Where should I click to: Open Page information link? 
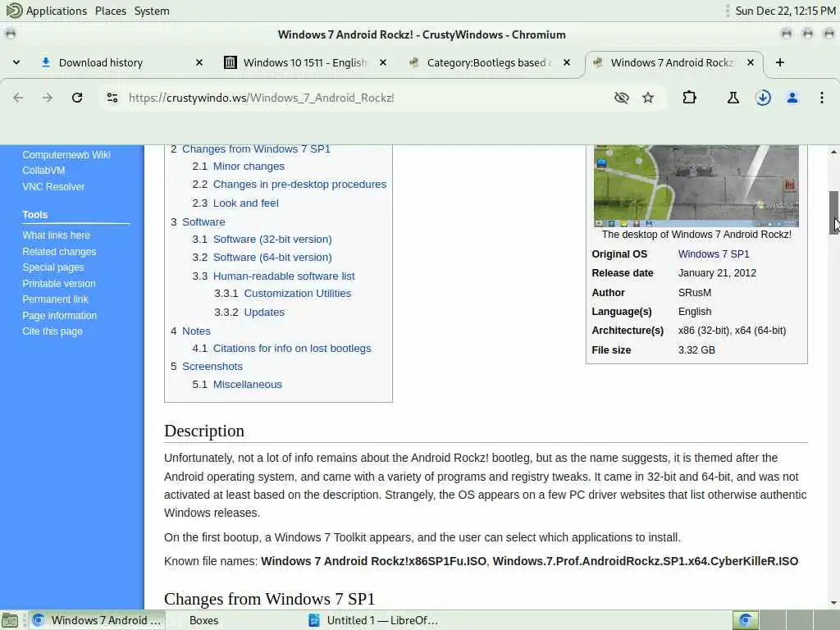point(59,316)
